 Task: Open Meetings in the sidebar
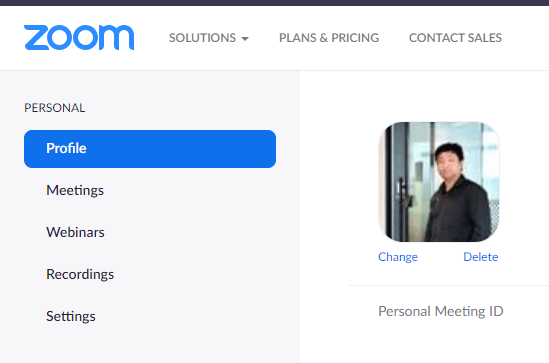[x=75, y=190]
